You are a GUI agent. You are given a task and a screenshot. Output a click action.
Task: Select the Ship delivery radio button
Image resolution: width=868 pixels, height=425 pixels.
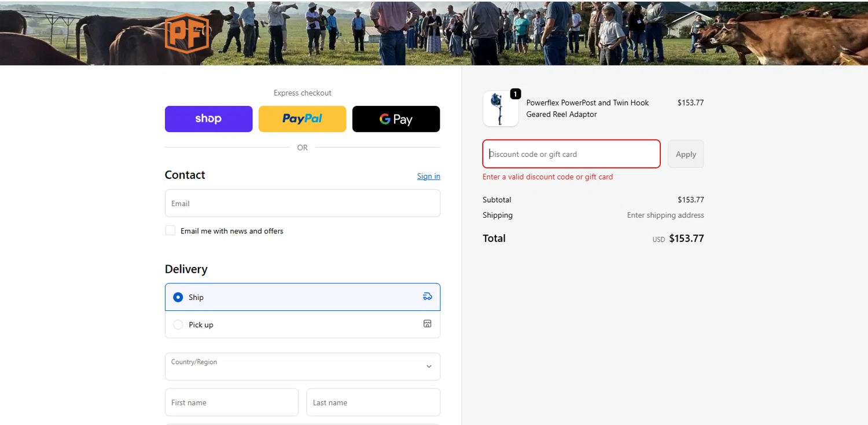tap(178, 297)
